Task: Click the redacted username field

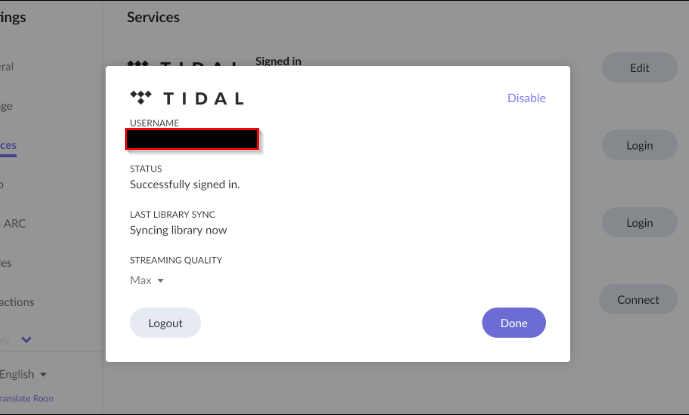Action: [x=194, y=139]
